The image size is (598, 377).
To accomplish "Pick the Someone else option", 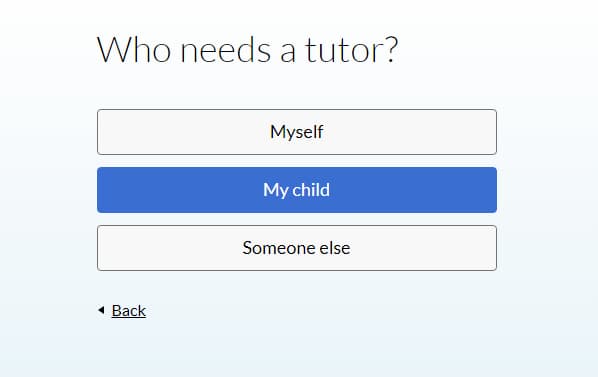I will point(297,248).
